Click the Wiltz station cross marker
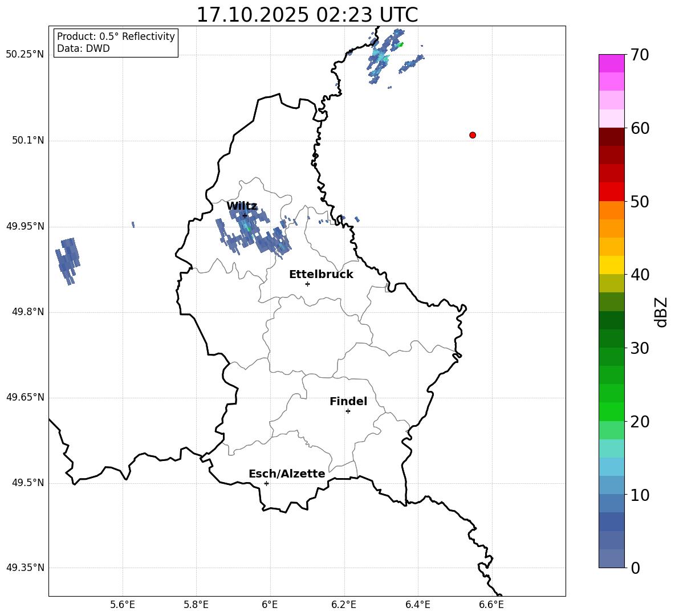 point(245,215)
